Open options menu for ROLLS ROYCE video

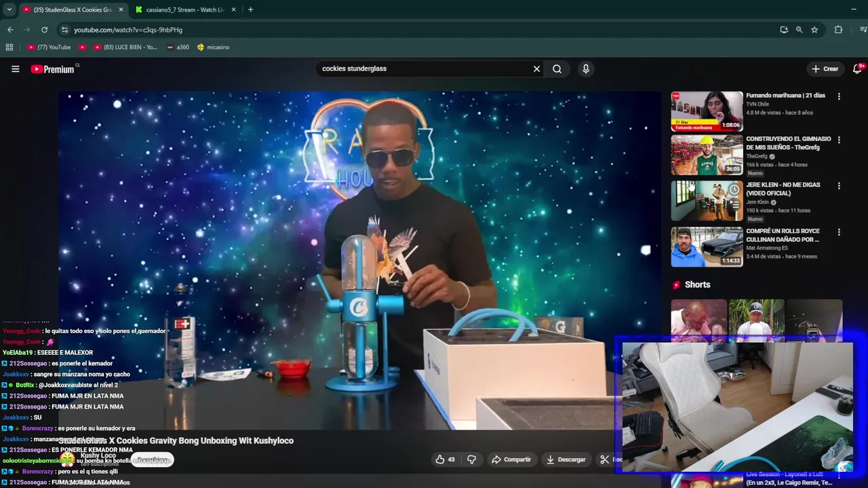click(x=839, y=232)
